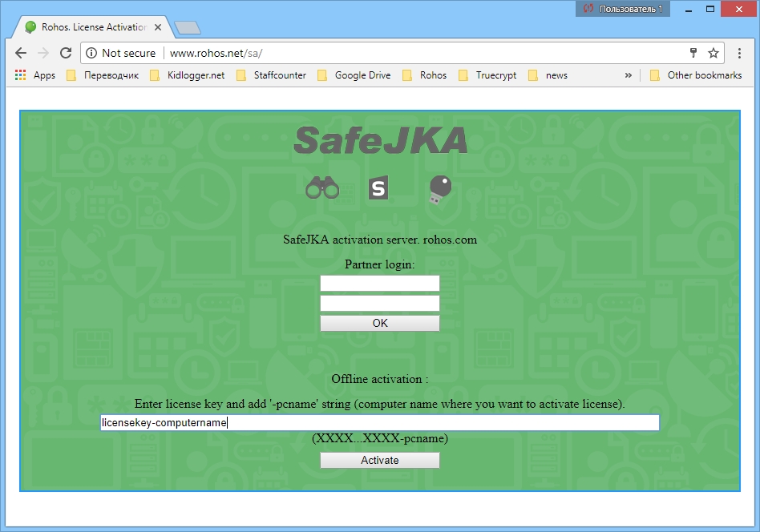Focus the partner login password field
Image resolution: width=760 pixels, height=532 pixels.
tap(380, 304)
